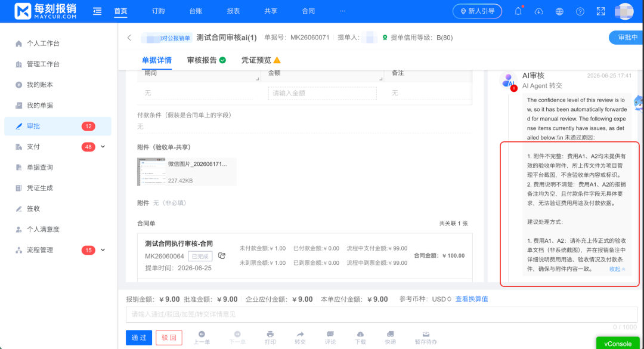Click the 快递 express delivery icon
The image size is (644, 349).
[x=391, y=334]
